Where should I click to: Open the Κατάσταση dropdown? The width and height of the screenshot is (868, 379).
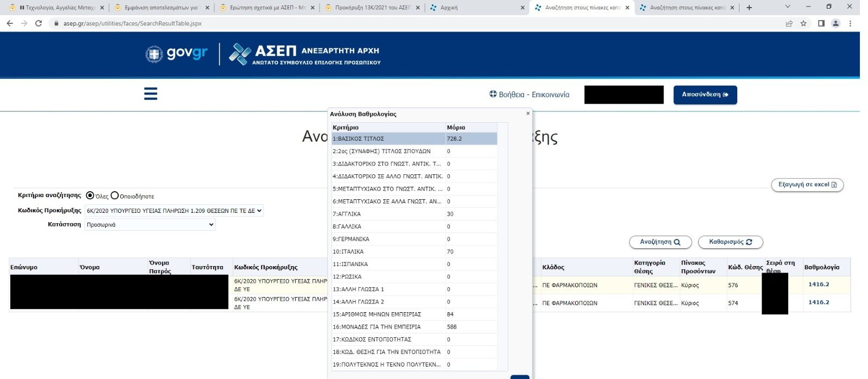point(150,224)
